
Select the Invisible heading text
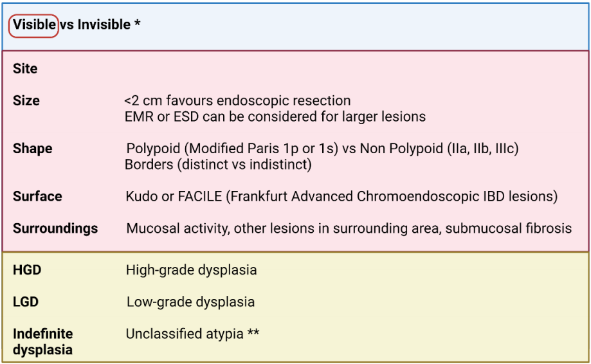(104, 25)
